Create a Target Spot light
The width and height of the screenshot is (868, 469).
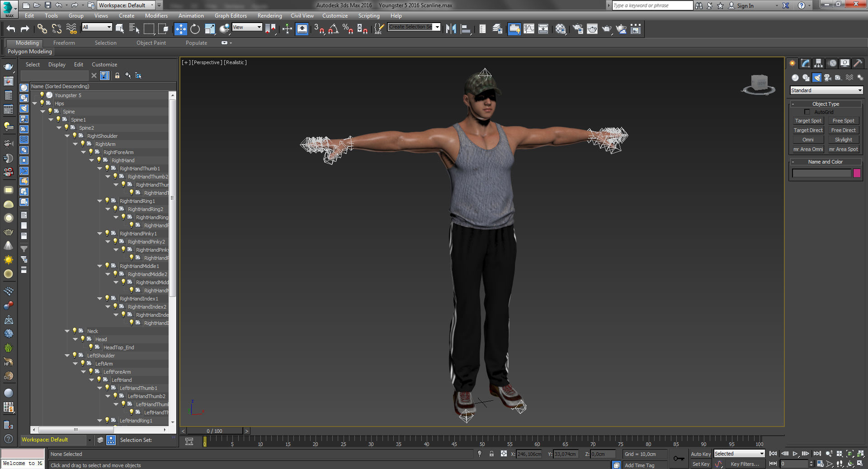point(808,121)
